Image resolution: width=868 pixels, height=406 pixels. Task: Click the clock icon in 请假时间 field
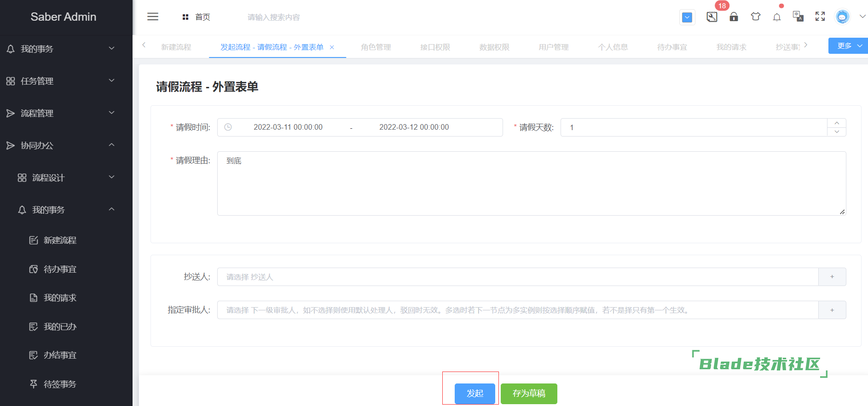(x=228, y=127)
